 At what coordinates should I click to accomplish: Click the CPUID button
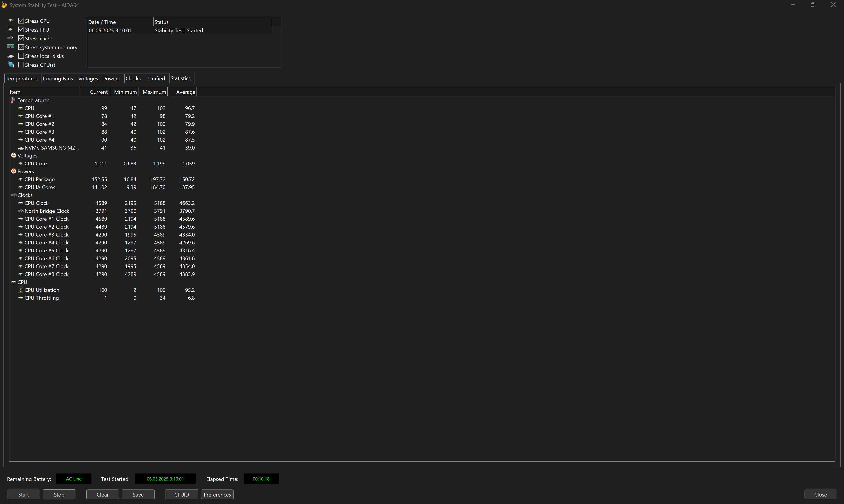182,495
